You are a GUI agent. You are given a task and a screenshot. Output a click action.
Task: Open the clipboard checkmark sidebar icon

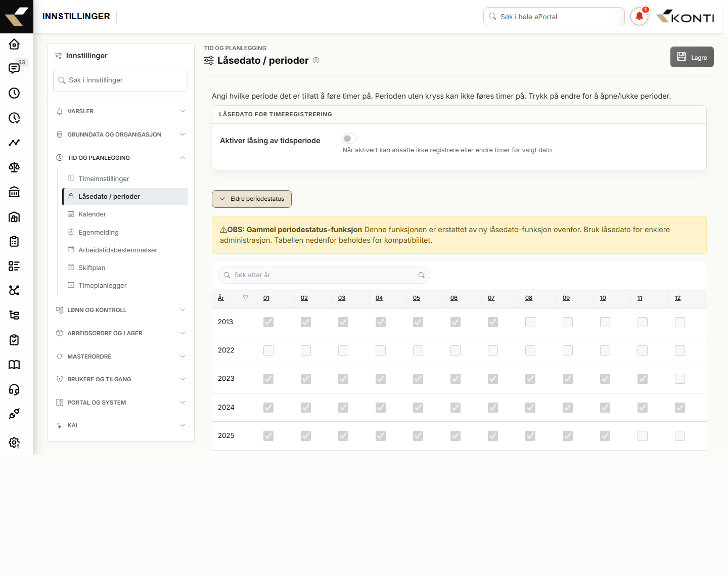pyautogui.click(x=14, y=340)
